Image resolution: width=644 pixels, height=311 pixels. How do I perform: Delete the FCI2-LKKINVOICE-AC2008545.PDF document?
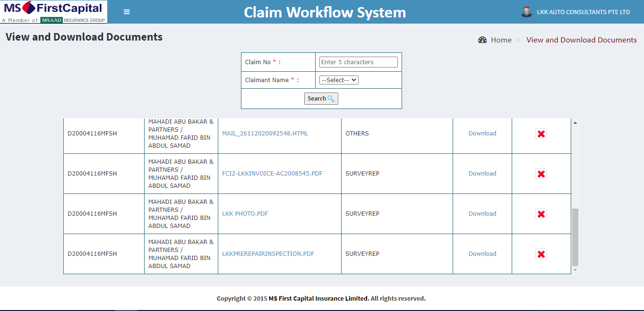541,174
